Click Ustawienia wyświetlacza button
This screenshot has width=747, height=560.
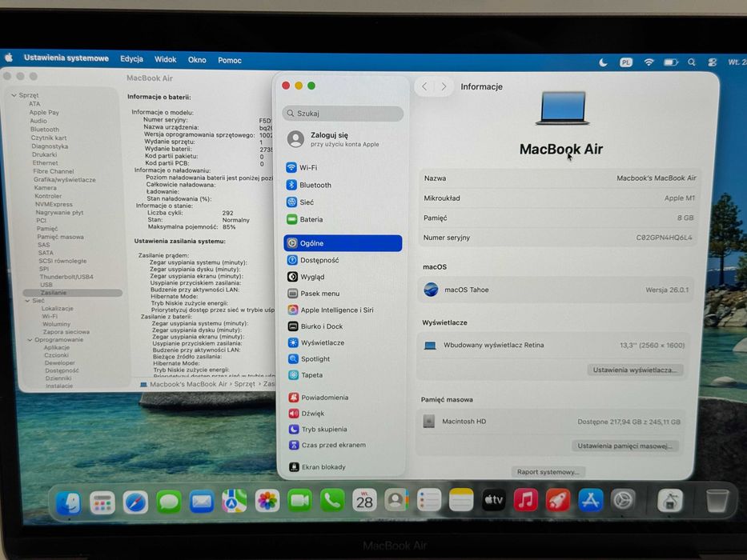(x=635, y=370)
